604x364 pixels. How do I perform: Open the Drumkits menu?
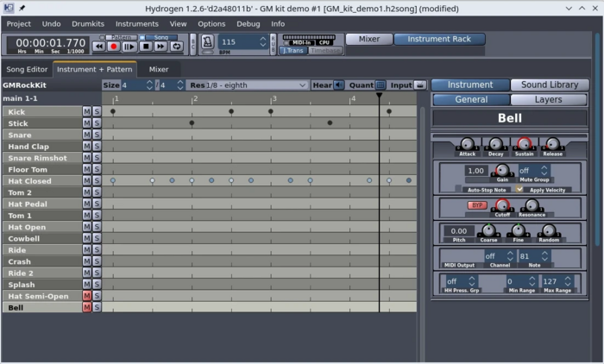87,24
